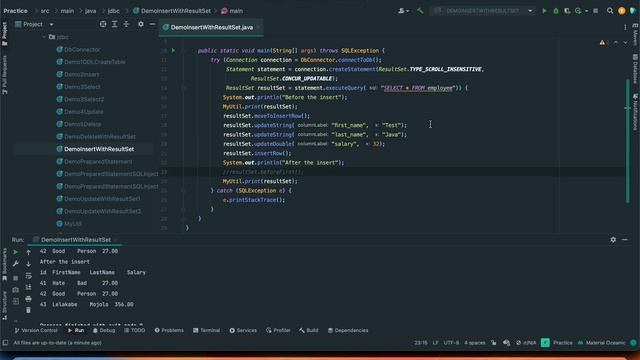Toggle read-only lock icon in status bar

[494, 343]
